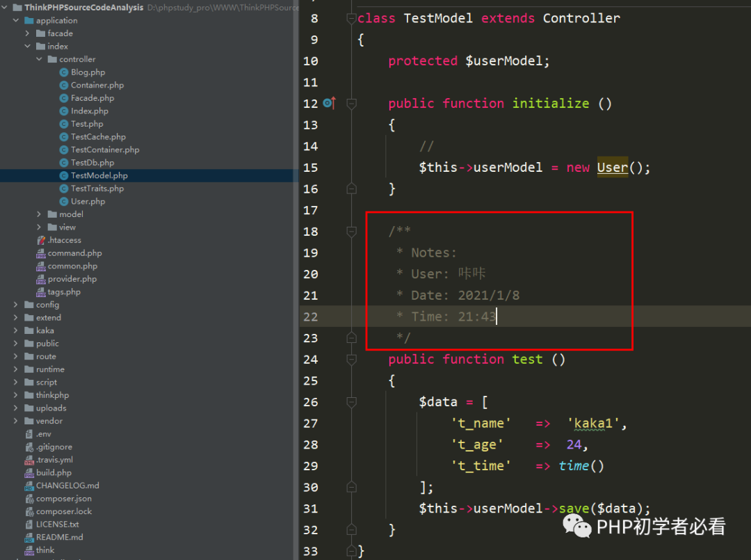Fold the doc comment at line 18
Viewport: 751px width, 560px height.
point(351,232)
